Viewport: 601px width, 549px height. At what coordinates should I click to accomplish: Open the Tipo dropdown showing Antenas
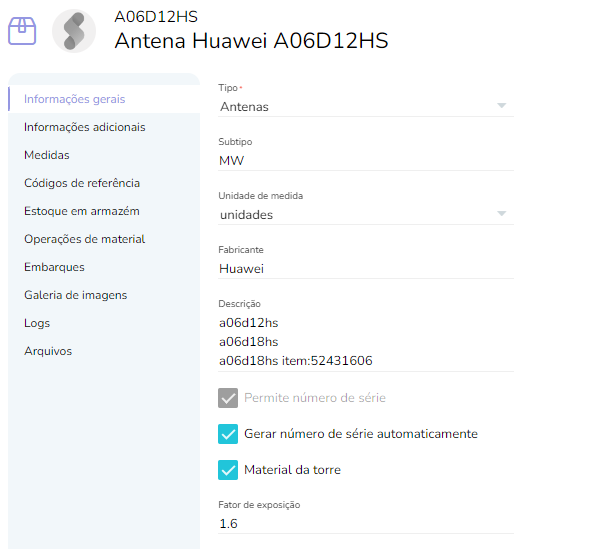pos(366,106)
